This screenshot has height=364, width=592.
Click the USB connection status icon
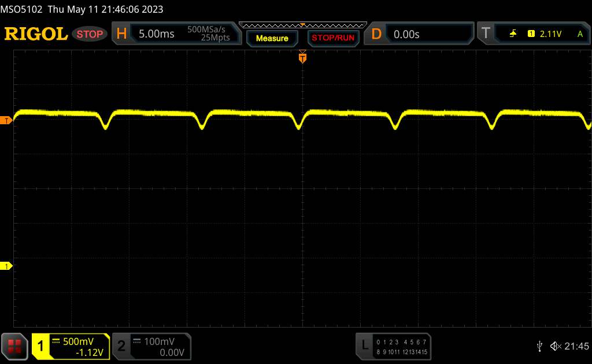pos(539,346)
